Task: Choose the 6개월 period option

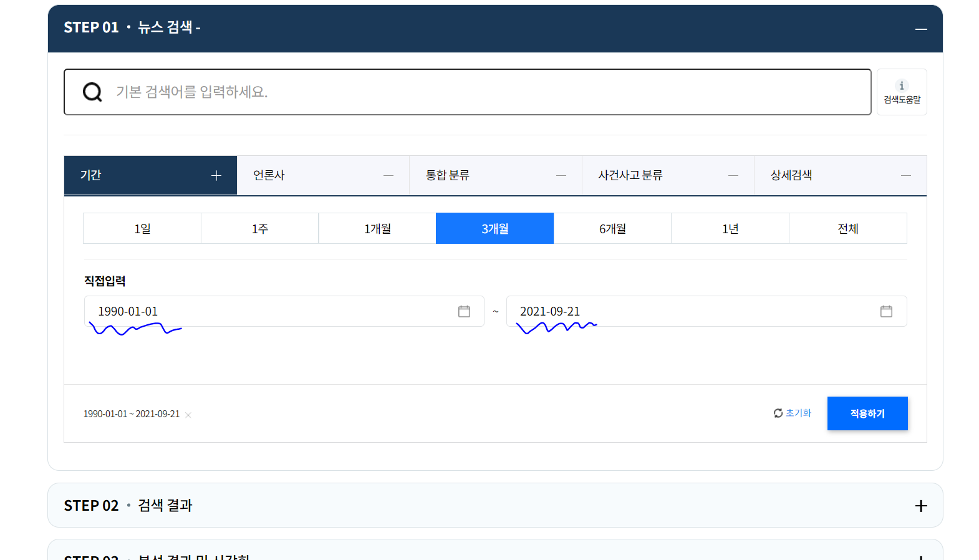Action: [x=612, y=228]
